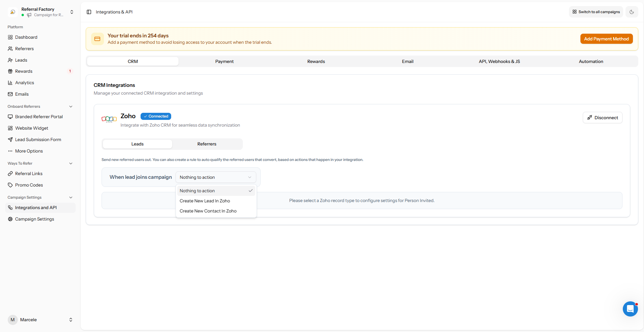The image size is (644, 332).
Task: Open the API, Webhooks & JS tab
Action: (x=499, y=62)
